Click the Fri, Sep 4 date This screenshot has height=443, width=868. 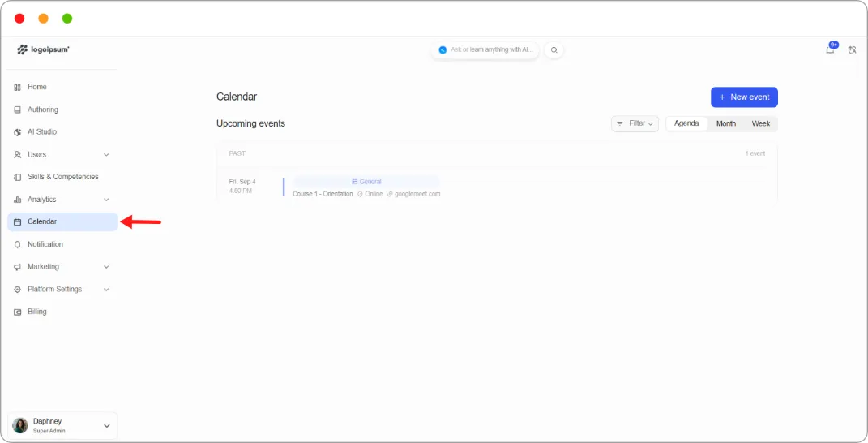pos(242,182)
